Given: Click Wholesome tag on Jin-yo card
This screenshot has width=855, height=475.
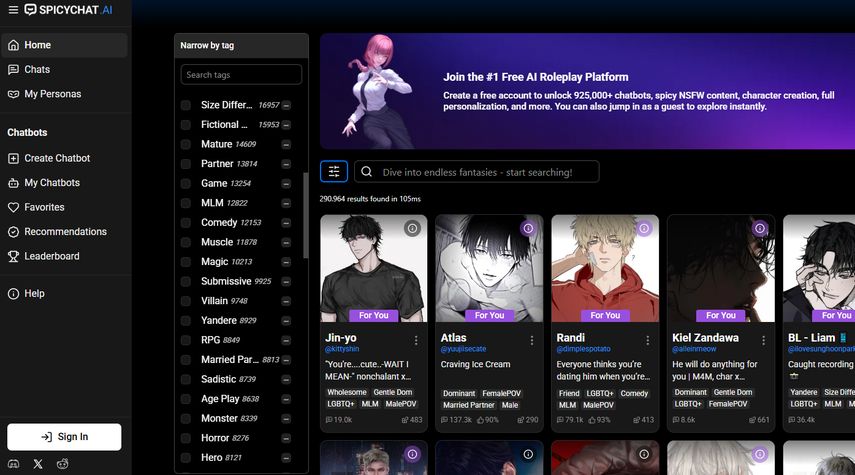Looking at the screenshot, I should pos(347,392).
